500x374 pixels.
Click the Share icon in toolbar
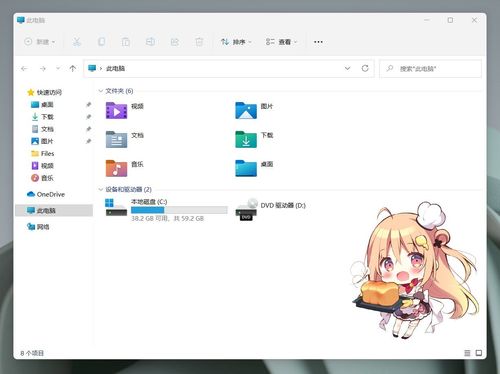coord(175,42)
